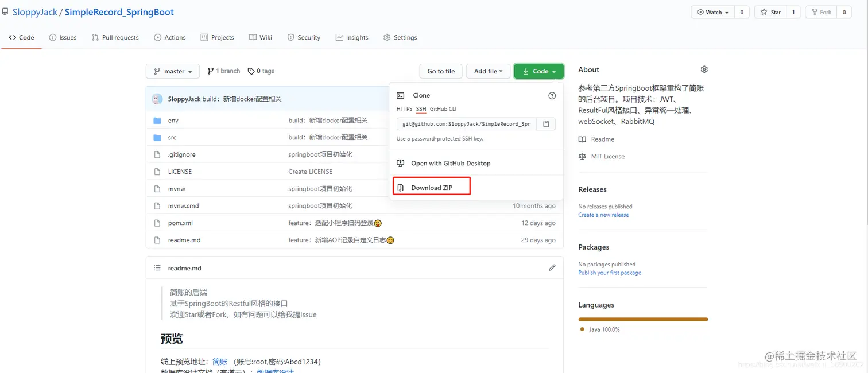
Task: Click the pom.xml file icon
Action: [157, 223]
